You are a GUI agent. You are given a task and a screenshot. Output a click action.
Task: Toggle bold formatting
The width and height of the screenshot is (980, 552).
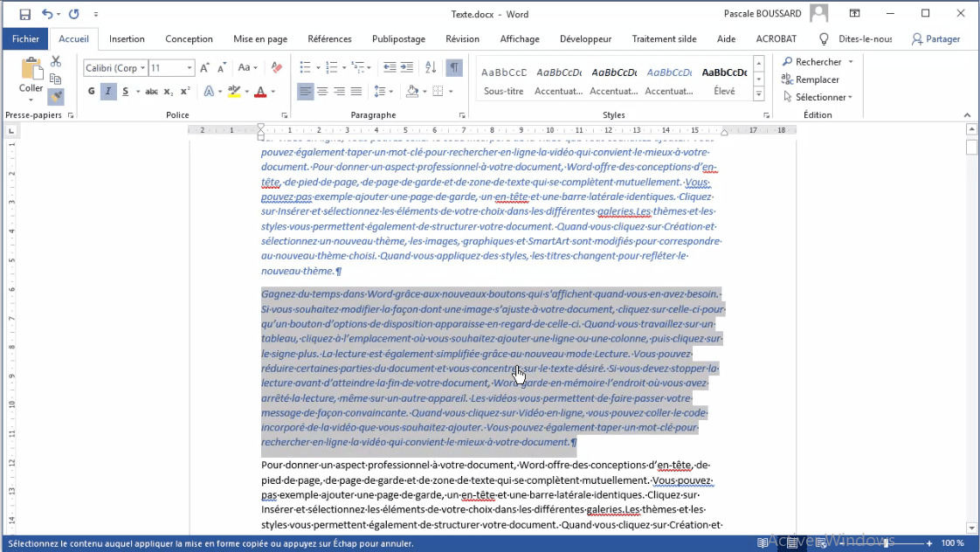[x=91, y=91]
